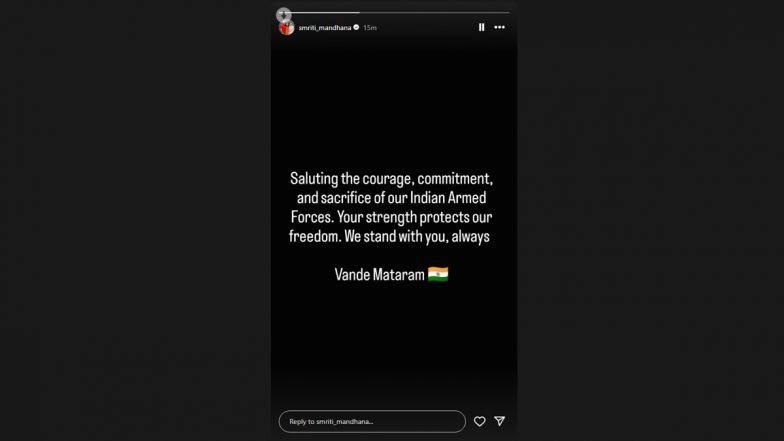The width and height of the screenshot is (784, 441).
Task: Click the unfilled end of the progress bar
Action: point(434,12)
